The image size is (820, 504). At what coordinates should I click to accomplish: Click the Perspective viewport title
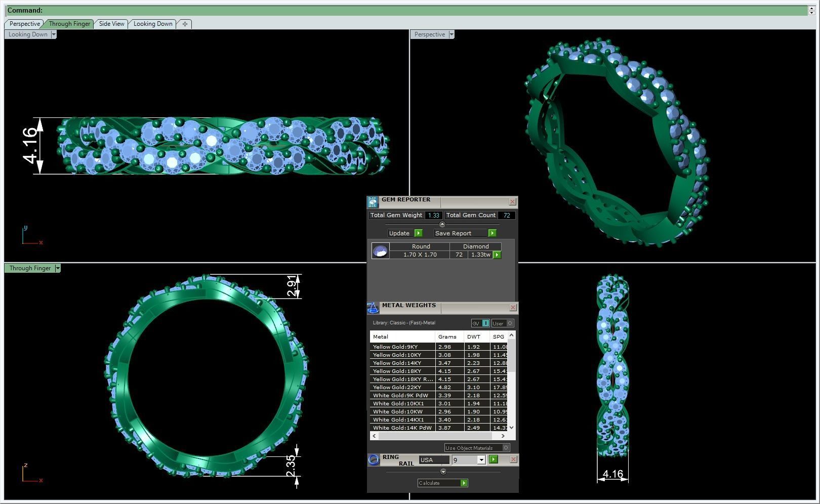tap(429, 34)
